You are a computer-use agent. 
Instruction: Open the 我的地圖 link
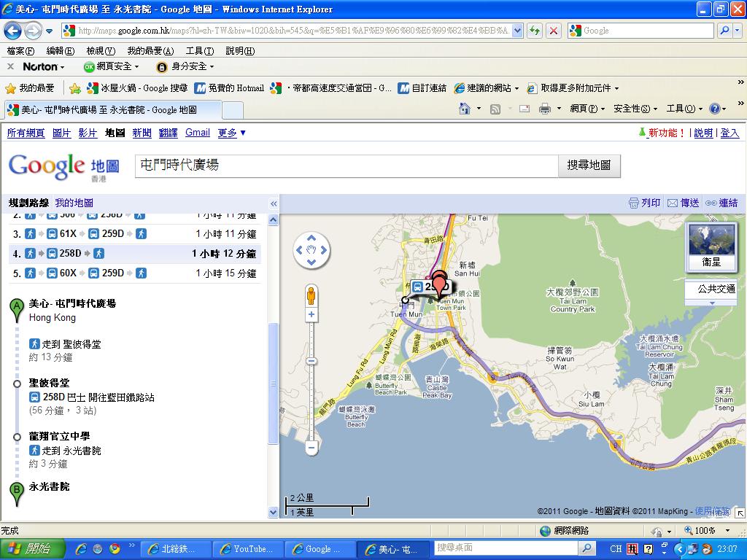74,203
